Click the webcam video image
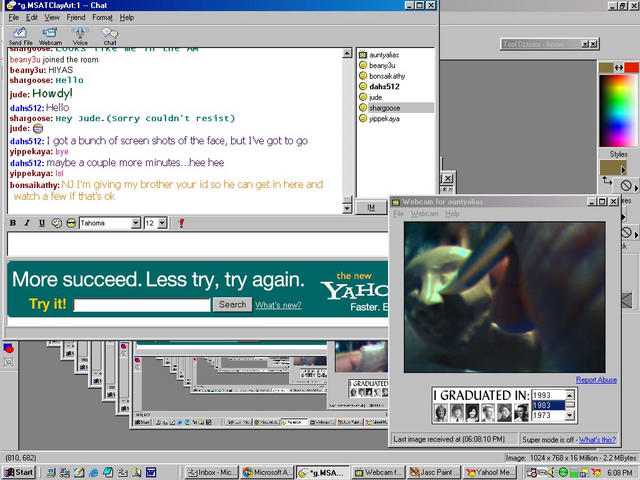 point(504,297)
